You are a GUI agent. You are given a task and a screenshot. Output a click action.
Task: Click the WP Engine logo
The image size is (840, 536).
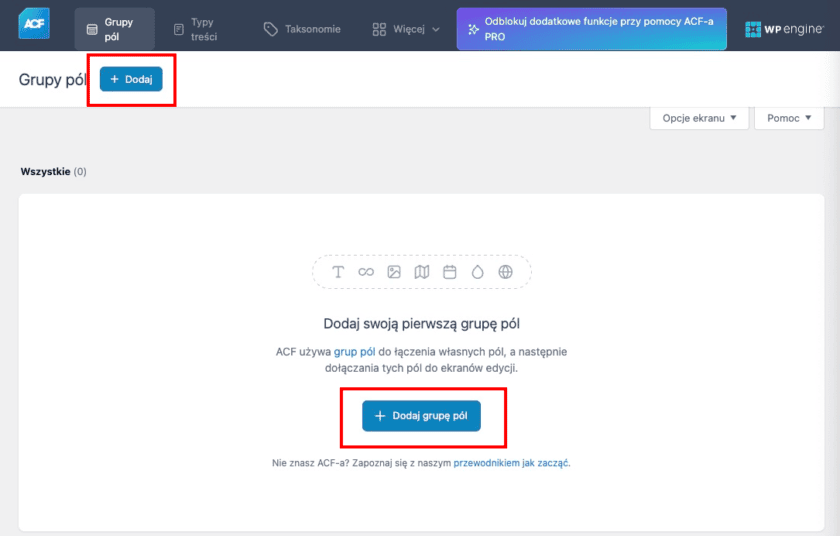click(783, 29)
